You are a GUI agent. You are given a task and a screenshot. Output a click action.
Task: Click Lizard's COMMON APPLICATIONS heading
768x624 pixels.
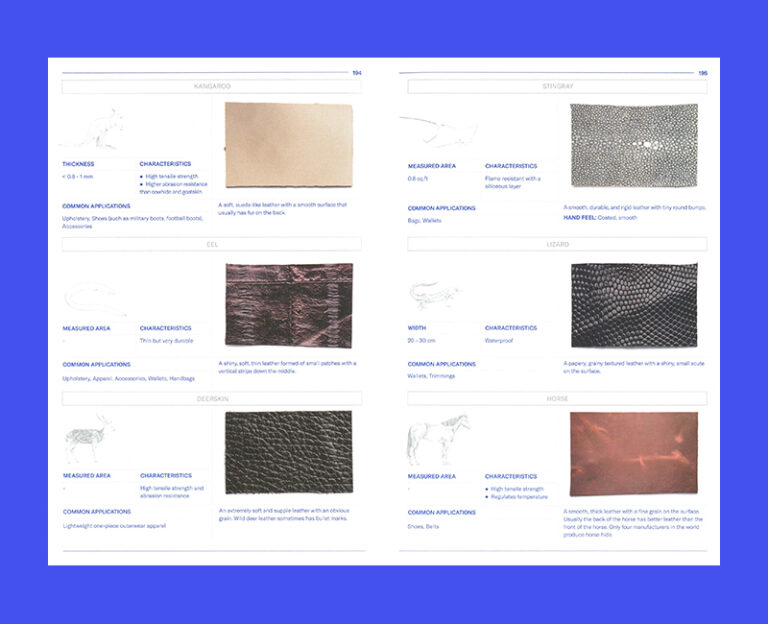[442, 364]
